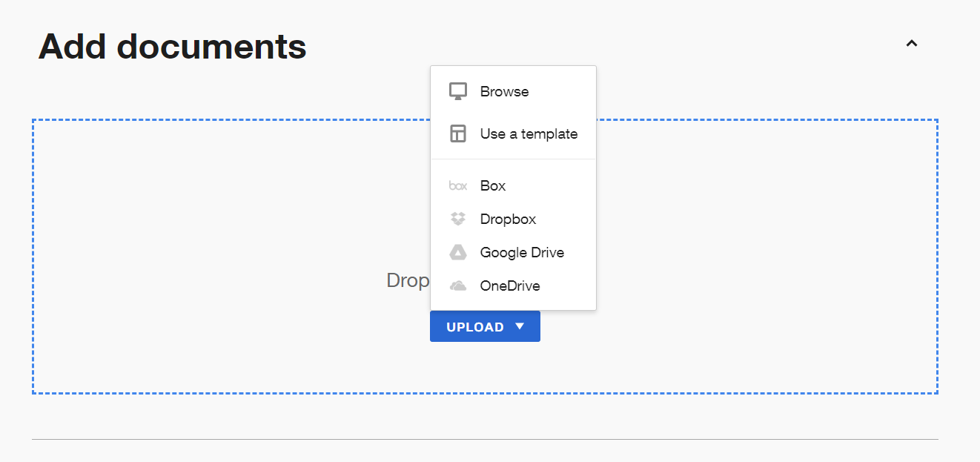The image size is (980, 462).
Task: Toggle the UPLOAD dropdown arrow
Action: 520,326
